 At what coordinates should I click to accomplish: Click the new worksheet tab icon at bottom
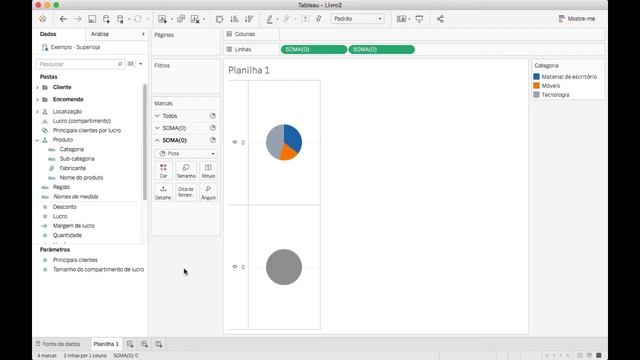(130, 344)
